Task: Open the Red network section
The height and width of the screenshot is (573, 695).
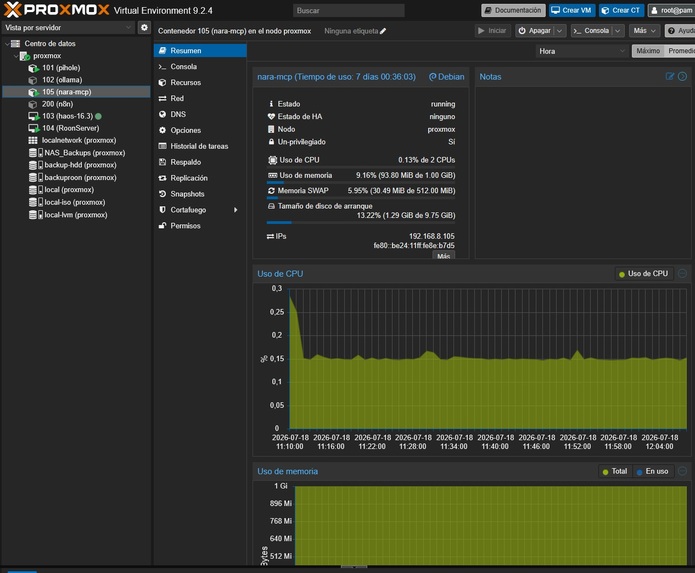Action: [x=200, y=98]
